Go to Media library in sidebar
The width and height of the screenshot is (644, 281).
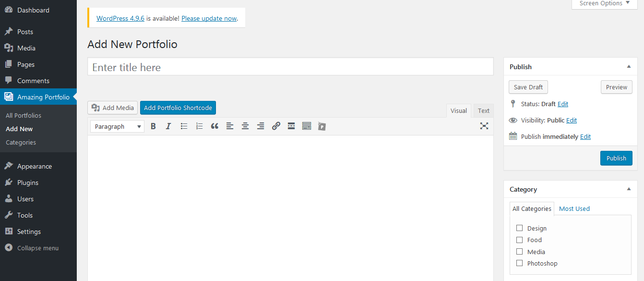[38, 48]
